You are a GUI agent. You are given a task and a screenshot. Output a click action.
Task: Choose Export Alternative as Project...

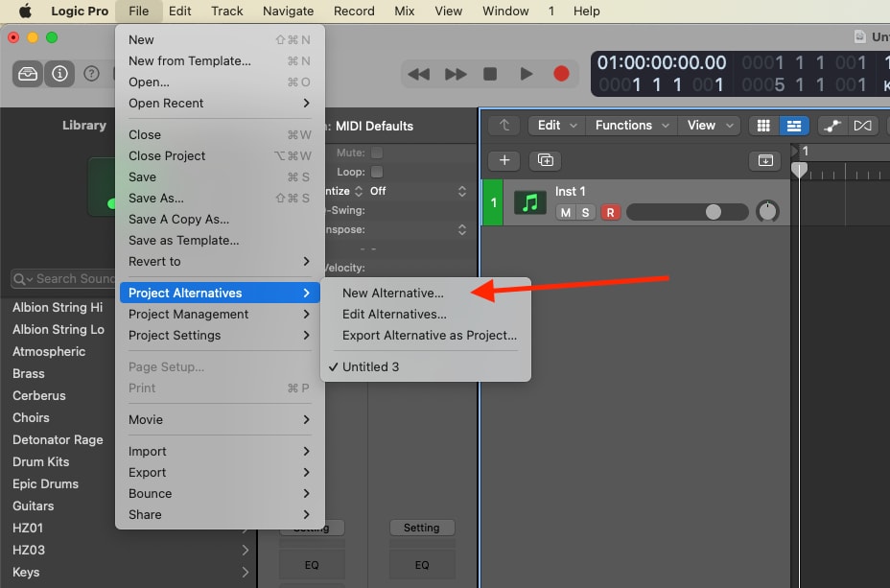click(426, 336)
